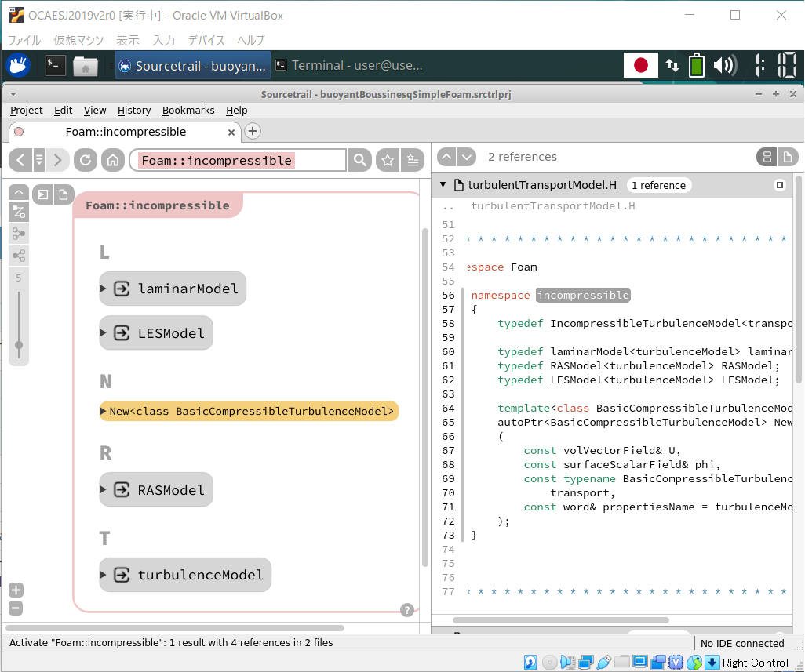Open the history dropdown list button
The image size is (805, 672).
pyautogui.click(x=38, y=161)
